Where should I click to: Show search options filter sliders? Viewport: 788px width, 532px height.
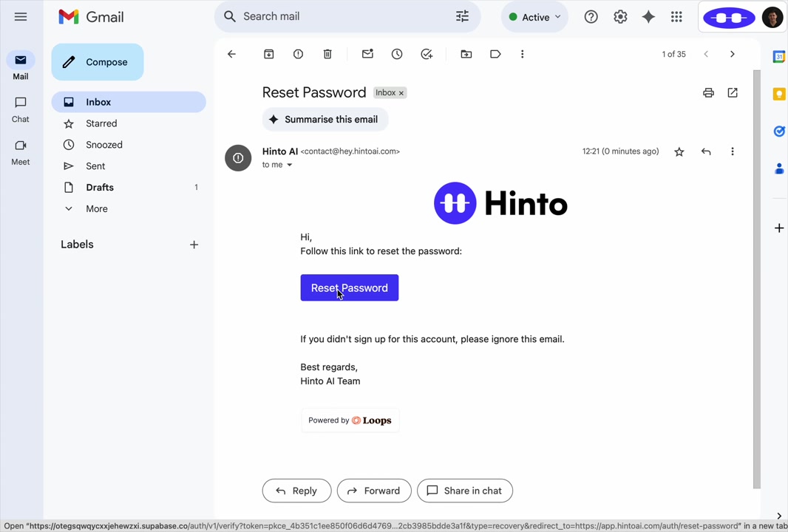point(462,16)
